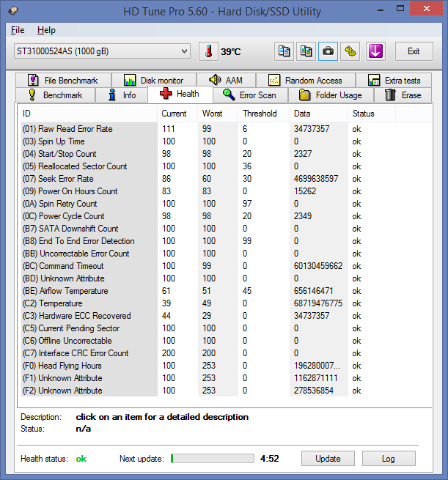Switch to the Random Access tab

pyautogui.click(x=306, y=80)
